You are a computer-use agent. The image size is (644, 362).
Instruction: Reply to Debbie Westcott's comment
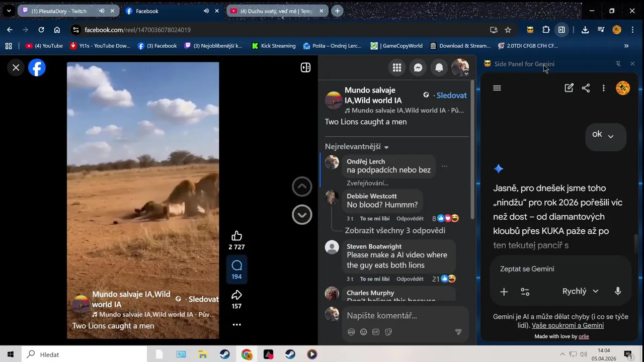click(410, 219)
